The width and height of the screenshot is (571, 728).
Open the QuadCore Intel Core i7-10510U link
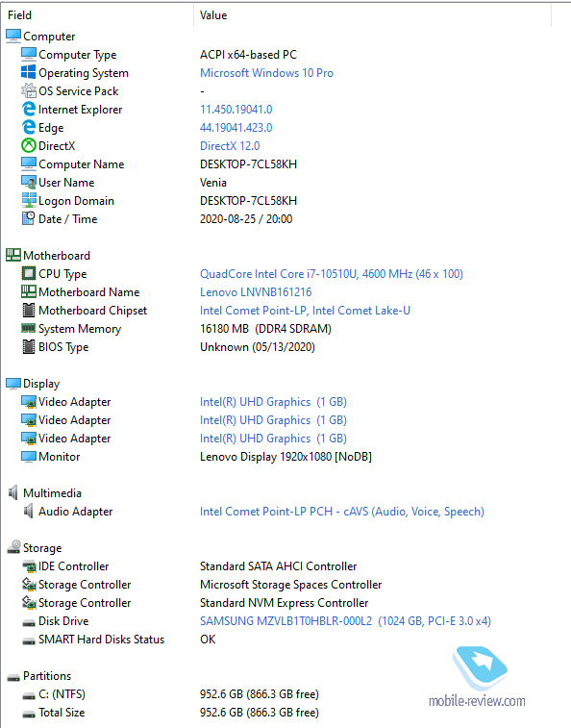332,274
